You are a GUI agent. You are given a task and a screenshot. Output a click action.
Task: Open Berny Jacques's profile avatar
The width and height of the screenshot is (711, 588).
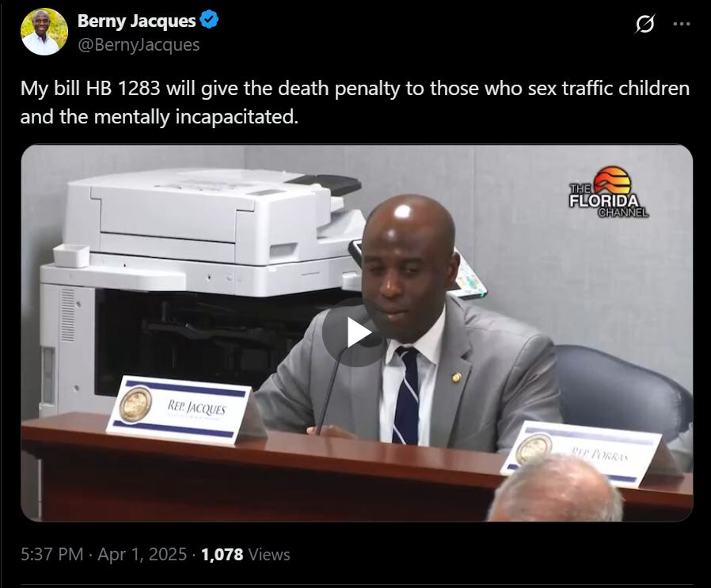[x=44, y=32]
